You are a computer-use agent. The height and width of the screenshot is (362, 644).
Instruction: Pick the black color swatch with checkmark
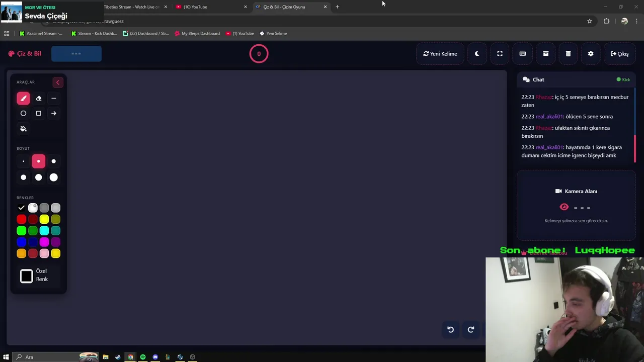pyautogui.click(x=21, y=208)
